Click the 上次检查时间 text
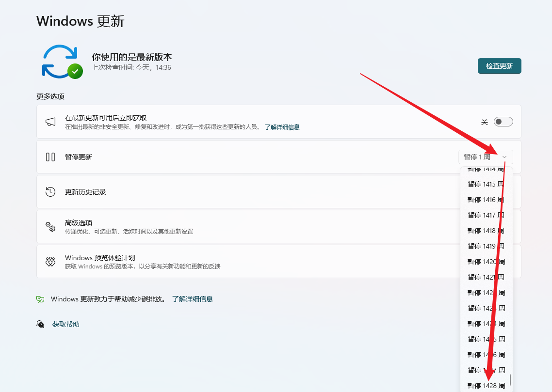552x392 pixels. coord(131,67)
